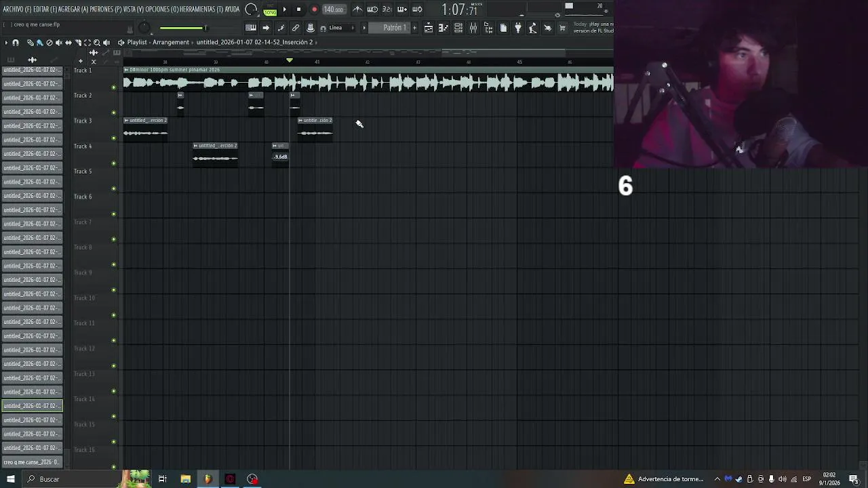
Task: Select the Slice tool
Action: point(77,43)
